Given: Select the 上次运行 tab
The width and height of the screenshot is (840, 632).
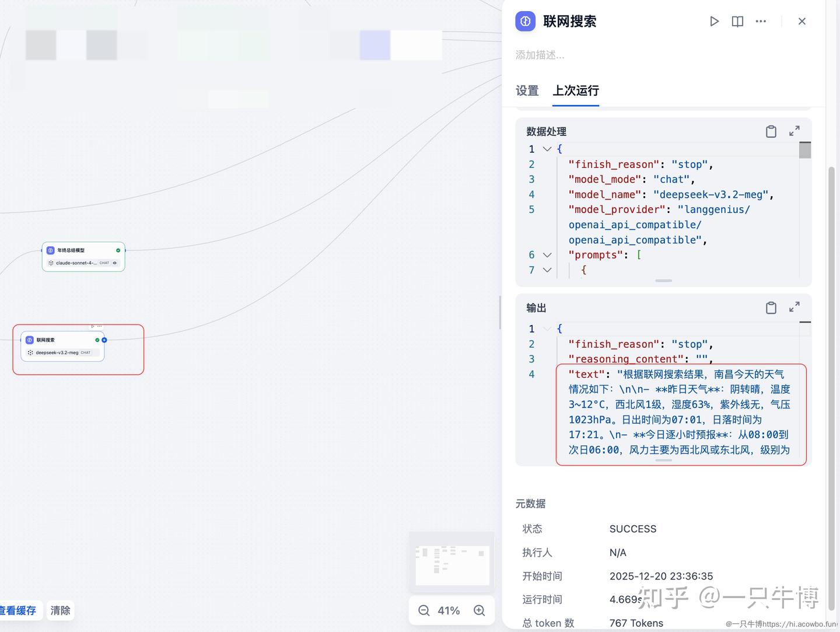Looking at the screenshot, I should pos(576,91).
